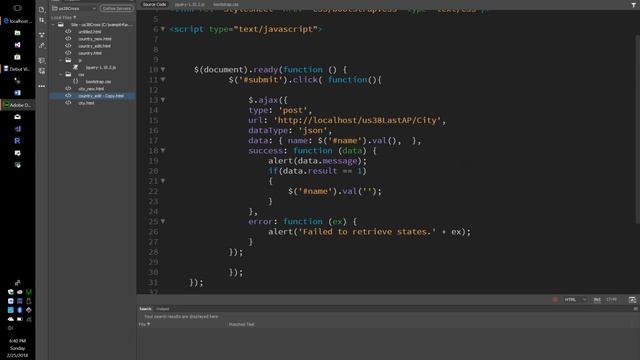Open the three-dot customize toolbar menu
The image size is (640, 360).
[42, 86]
